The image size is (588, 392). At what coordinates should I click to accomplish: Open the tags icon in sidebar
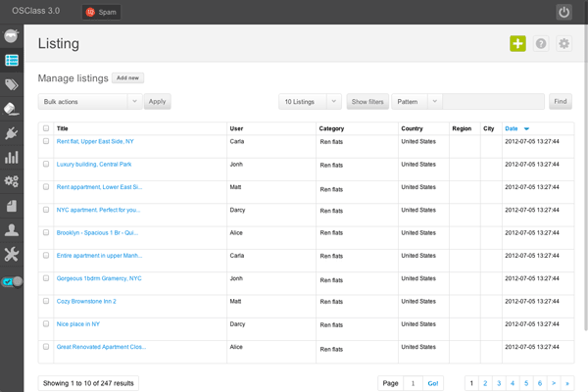pos(12,84)
